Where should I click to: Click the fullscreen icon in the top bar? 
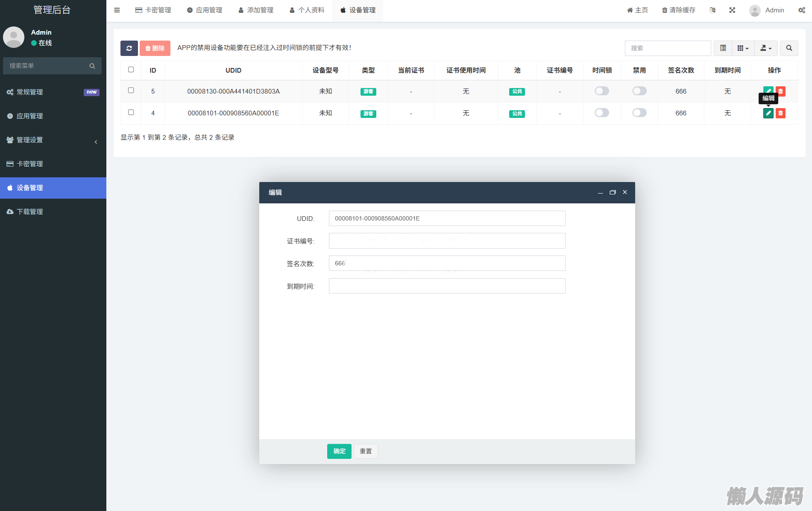(732, 10)
